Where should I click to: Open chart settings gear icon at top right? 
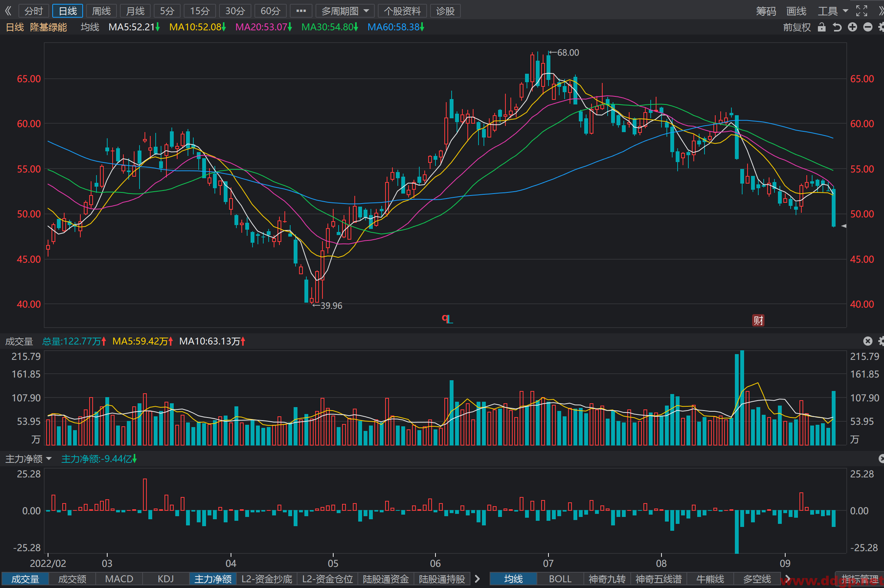(881, 27)
